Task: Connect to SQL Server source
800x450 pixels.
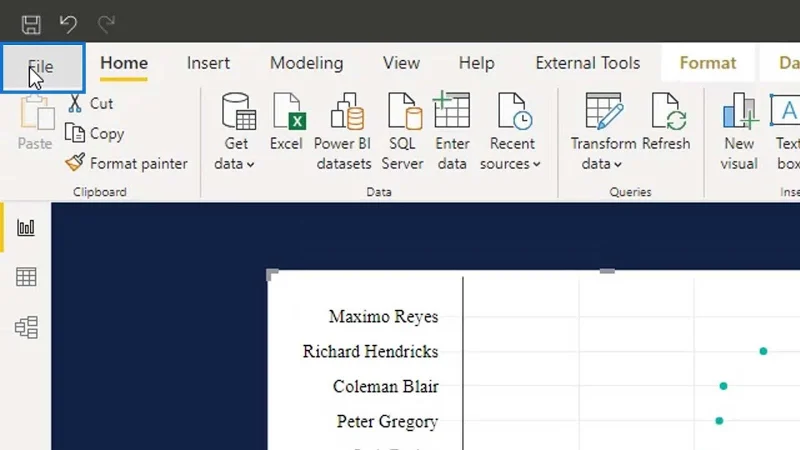Action: [403, 132]
